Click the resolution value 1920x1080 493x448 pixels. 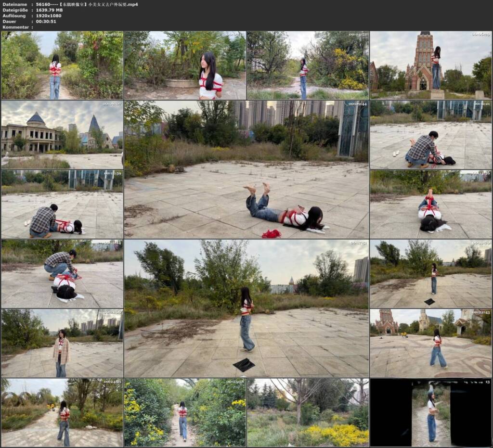[x=49, y=16]
